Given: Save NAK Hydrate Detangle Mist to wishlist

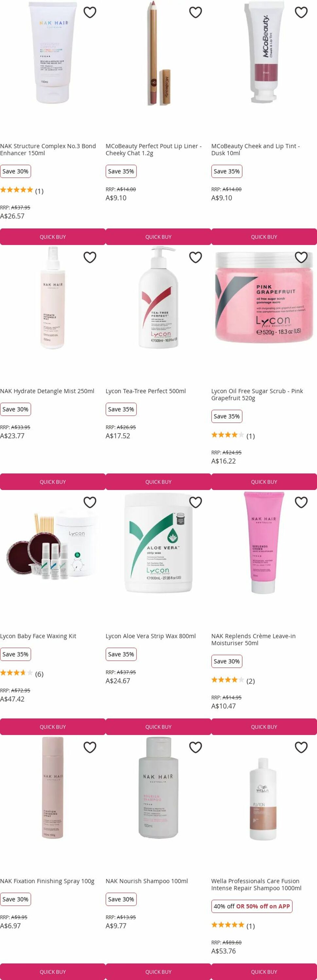Looking at the screenshot, I should 90,257.
